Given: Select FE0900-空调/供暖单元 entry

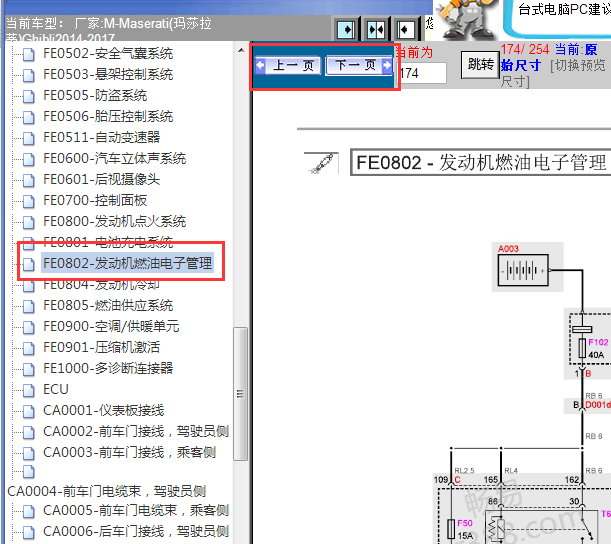Looking at the screenshot, I should point(111,326).
